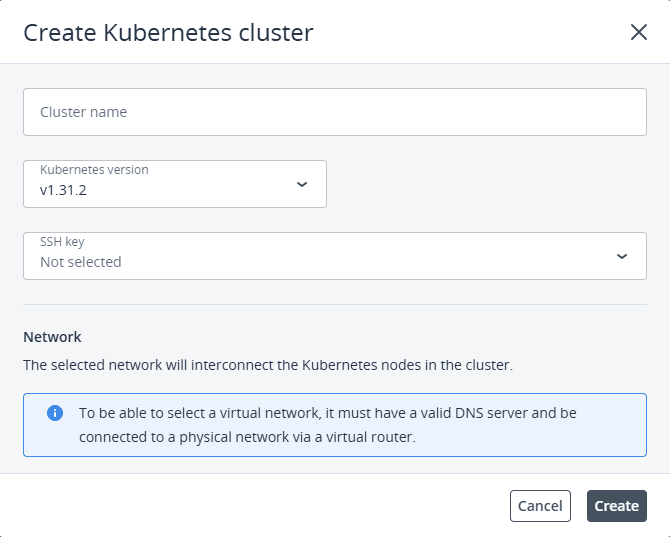The width and height of the screenshot is (670, 537).
Task: Click the 'Not selected' SSH key value
Action: pyautogui.click(x=81, y=262)
